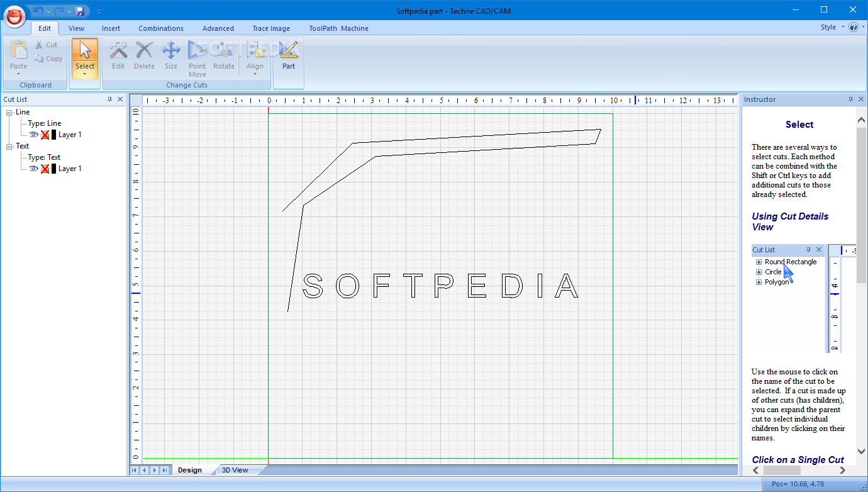
Task: Go to next sheet tab arrow
Action: (155, 470)
